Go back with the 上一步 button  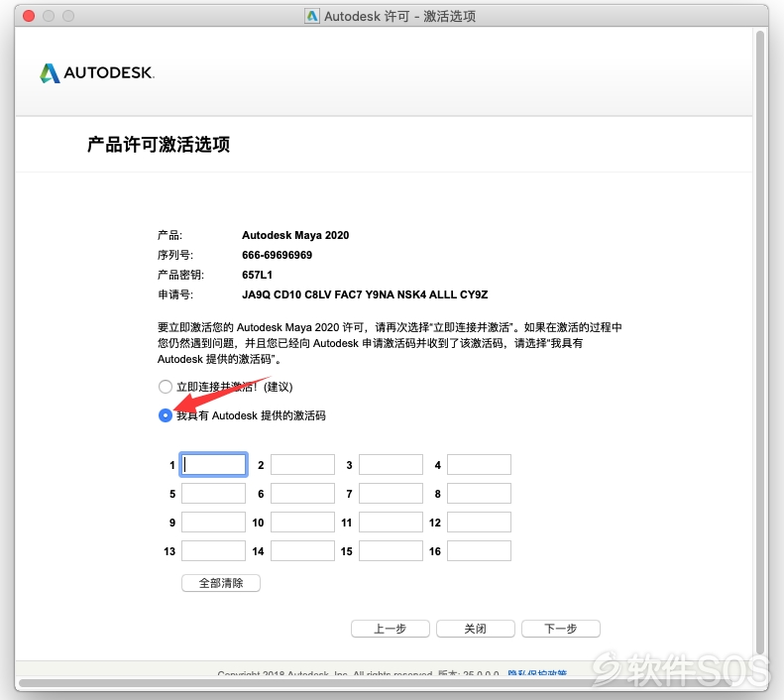click(390, 629)
